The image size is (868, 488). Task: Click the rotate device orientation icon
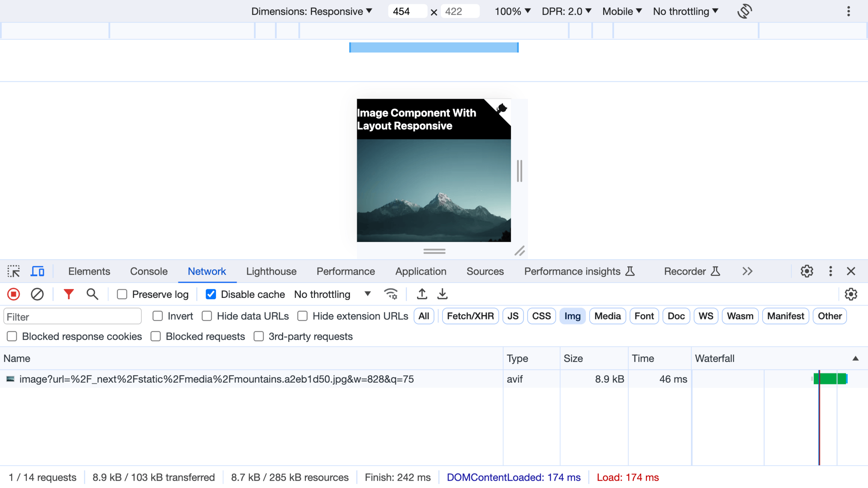point(744,11)
